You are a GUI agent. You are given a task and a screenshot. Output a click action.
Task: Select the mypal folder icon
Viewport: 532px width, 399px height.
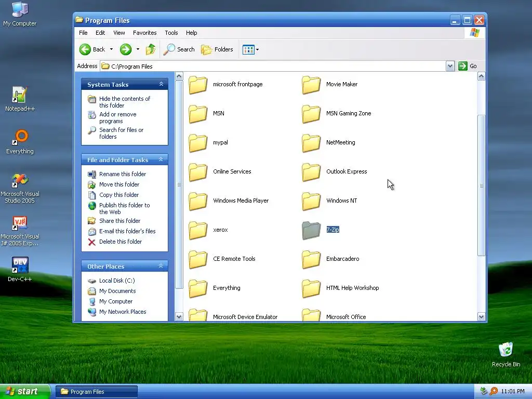(198, 143)
